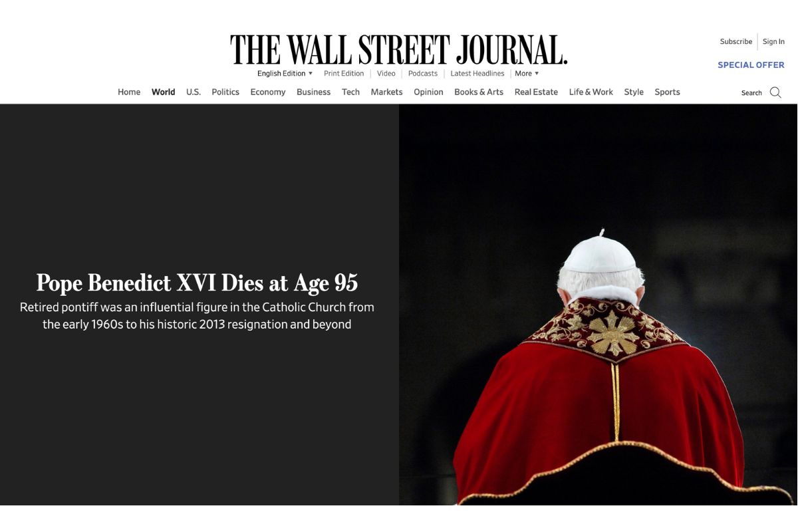Select the World navigation tab
The image size is (798, 532).
[164, 92]
